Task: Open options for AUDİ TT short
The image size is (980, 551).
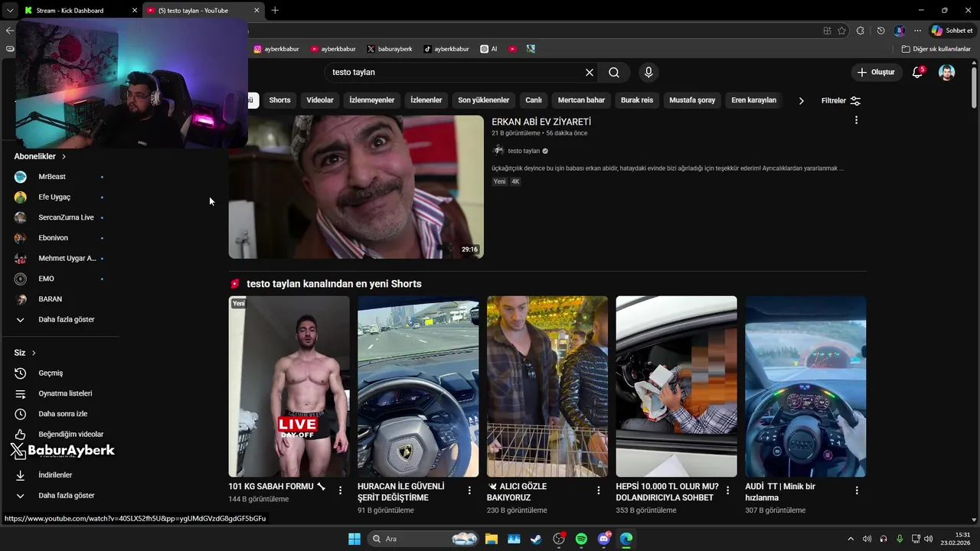Action: pyautogui.click(x=857, y=491)
